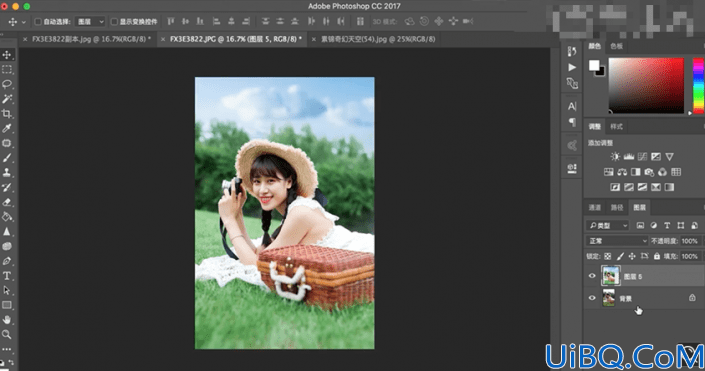Switch to the 路径 paths tab
Screen dimensions: 705x371
(617, 207)
